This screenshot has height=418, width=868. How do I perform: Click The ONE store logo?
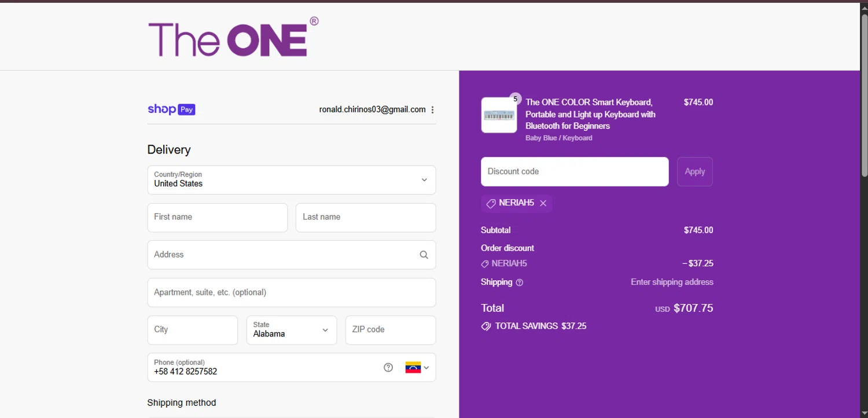click(233, 36)
